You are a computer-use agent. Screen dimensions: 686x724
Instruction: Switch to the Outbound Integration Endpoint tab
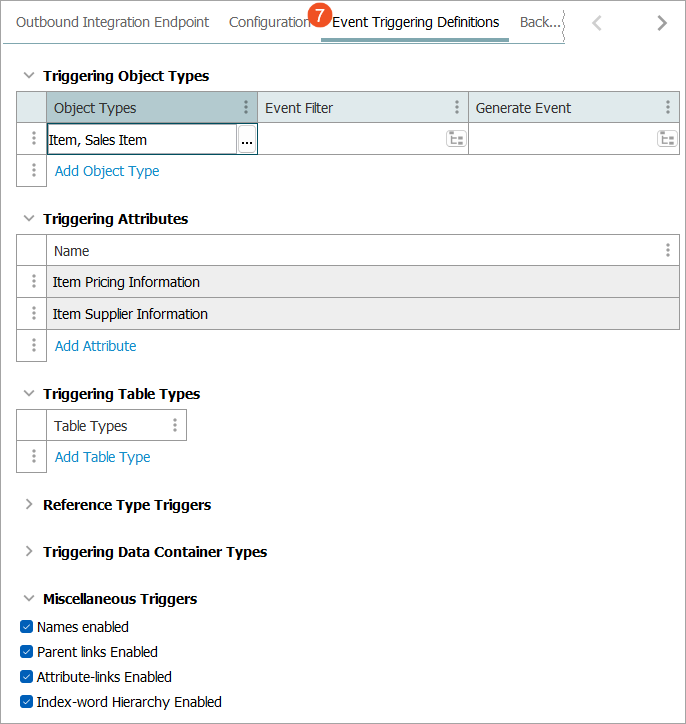click(x=113, y=22)
